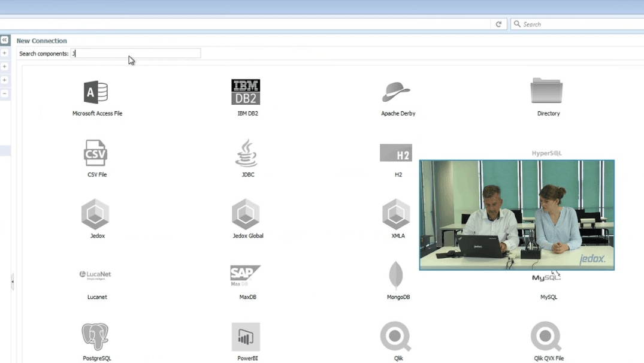The height and width of the screenshot is (363, 644).
Task: Click the 'MaxDB' label text
Action: (x=247, y=297)
